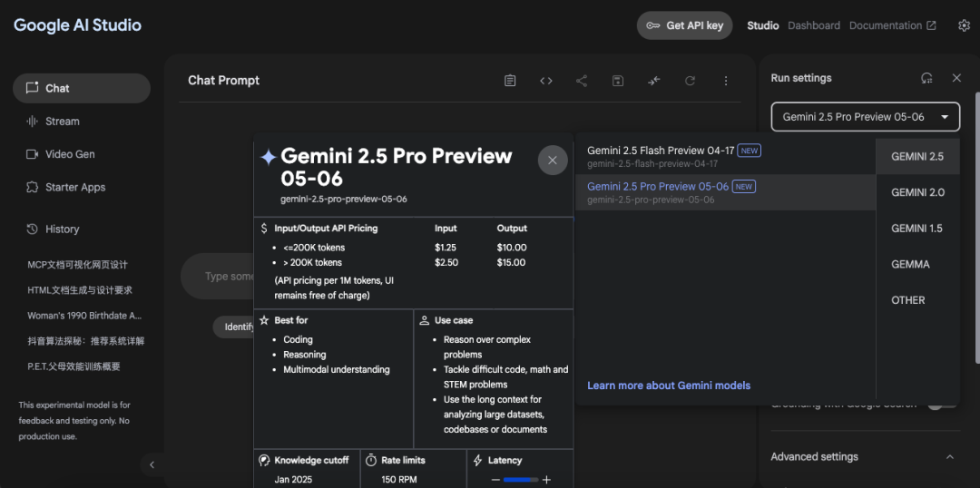The image size is (980, 488).
Task: Select Chat in the sidebar
Action: pyautogui.click(x=82, y=88)
